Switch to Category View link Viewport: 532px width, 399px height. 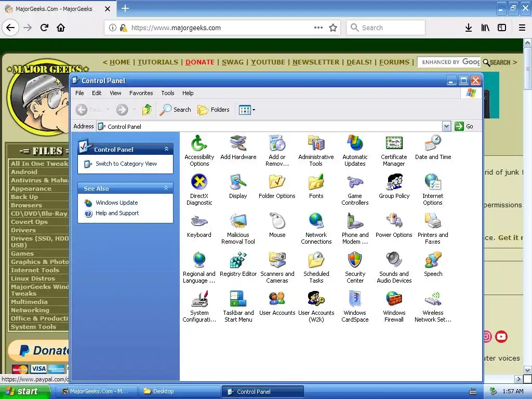coord(126,164)
